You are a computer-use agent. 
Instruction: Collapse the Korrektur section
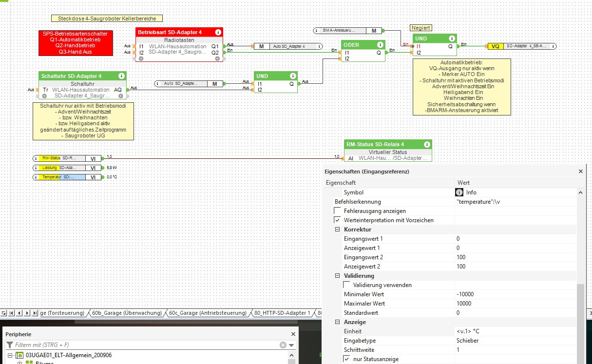(337, 230)
